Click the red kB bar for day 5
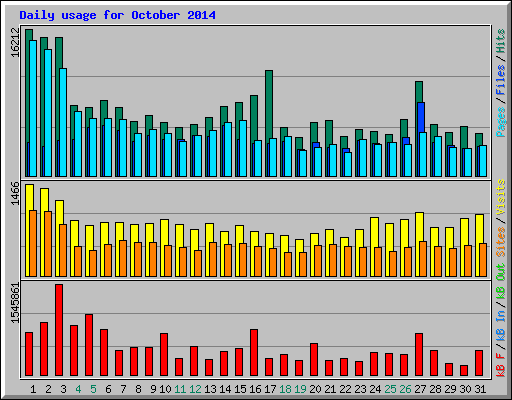This screenshot has width=512, height=400. coord(89,345)
